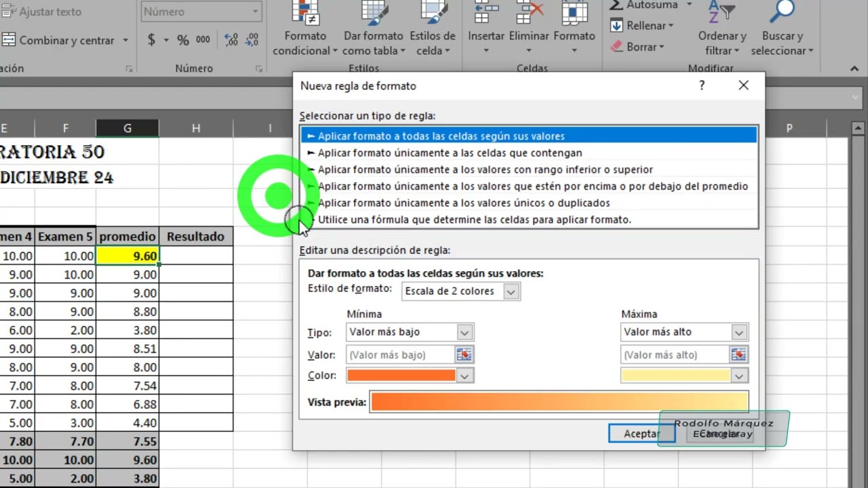
Task: Open Mínima Tipo dropdown
Action: pyautogui.click(x=465, y=332)
